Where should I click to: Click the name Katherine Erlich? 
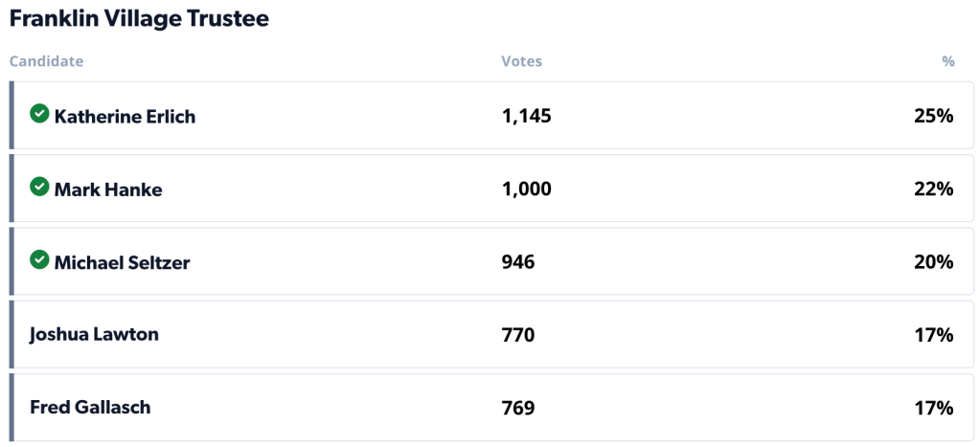[x=125, y=117]
